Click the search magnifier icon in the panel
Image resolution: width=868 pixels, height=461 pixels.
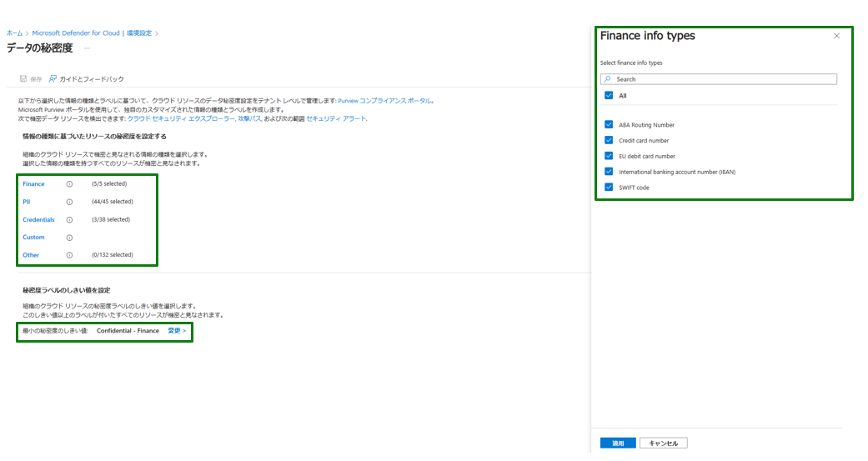point(608,79)
